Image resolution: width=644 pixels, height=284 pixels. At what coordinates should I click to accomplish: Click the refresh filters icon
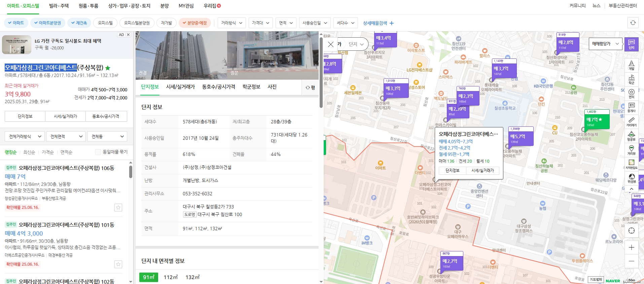(633, 23)
